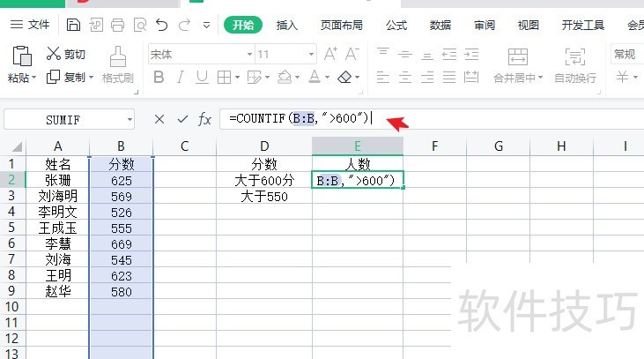Image resolution: width=644 pixels, height=359 pixels.
Task: Align text to top of cell
Action: 382,54
